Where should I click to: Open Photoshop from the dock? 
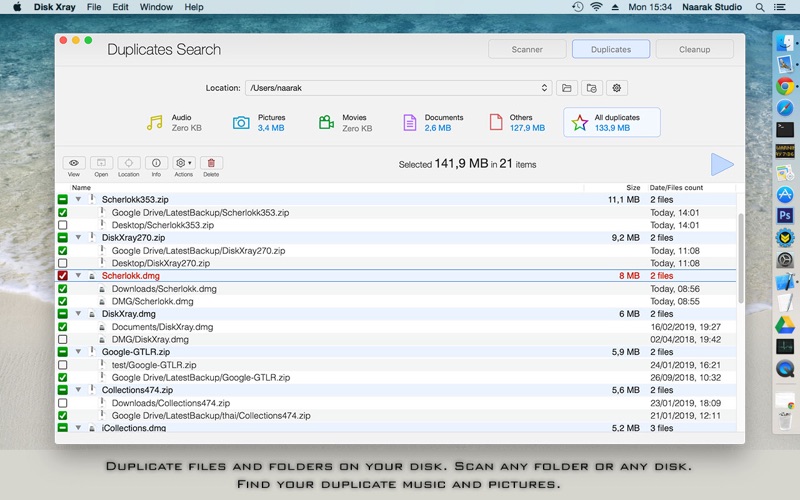pos(785,216)
